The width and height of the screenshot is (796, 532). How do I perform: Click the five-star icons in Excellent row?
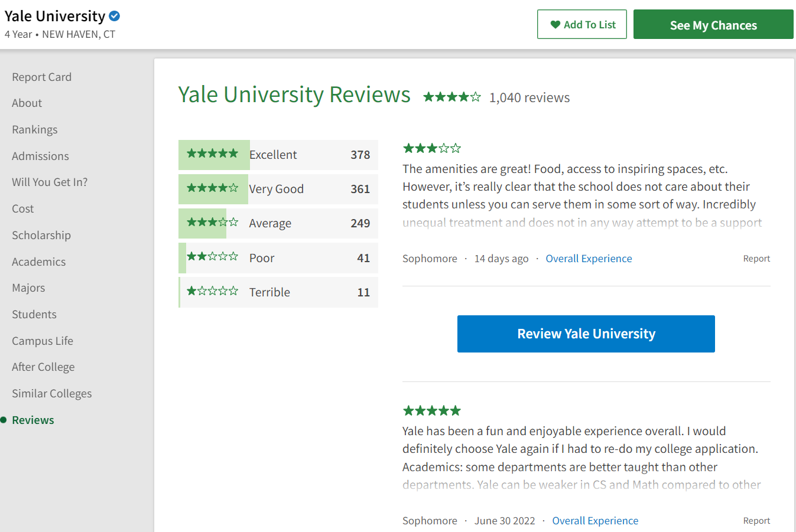pyautogui.click(x=213, y=154)
